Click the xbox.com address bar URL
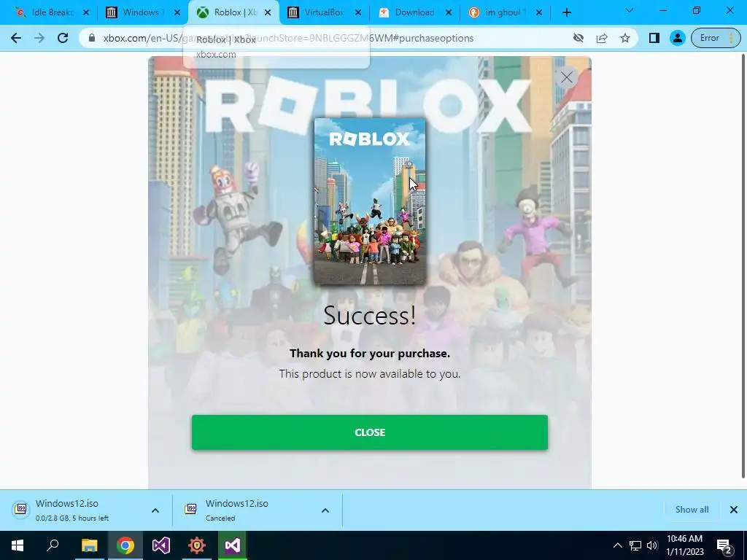Viewport: 747px width, 560px height. [x=288, y=38]
